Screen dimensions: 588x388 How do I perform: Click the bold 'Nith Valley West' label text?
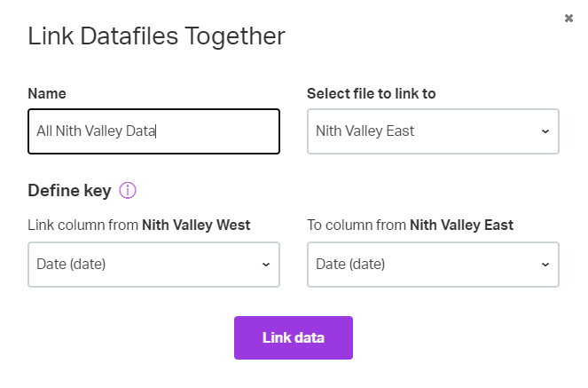pos(196,226)
